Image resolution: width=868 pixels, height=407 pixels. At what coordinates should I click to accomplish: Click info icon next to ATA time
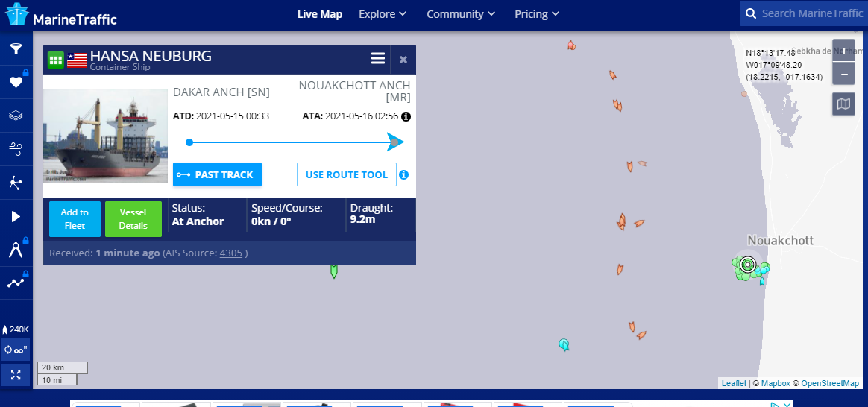pyautogui.click(x=406, y=117)
